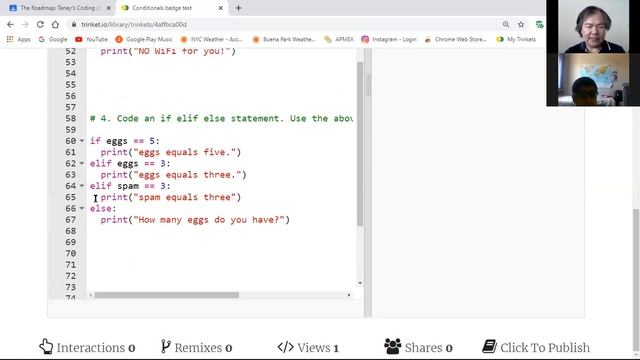
Task: Click the editor scroll down arrow
Action: (360, 283)
